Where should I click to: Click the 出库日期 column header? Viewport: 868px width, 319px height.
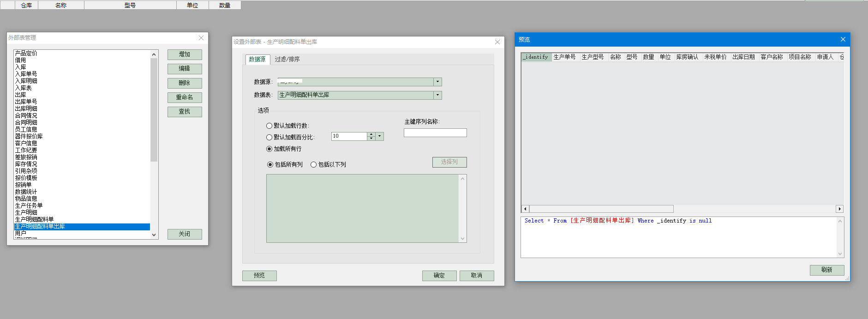click(743, 57)
